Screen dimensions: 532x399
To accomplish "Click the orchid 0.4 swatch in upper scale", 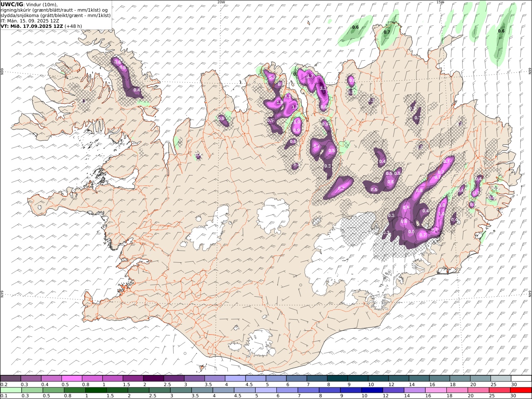I will coord(52,378).
